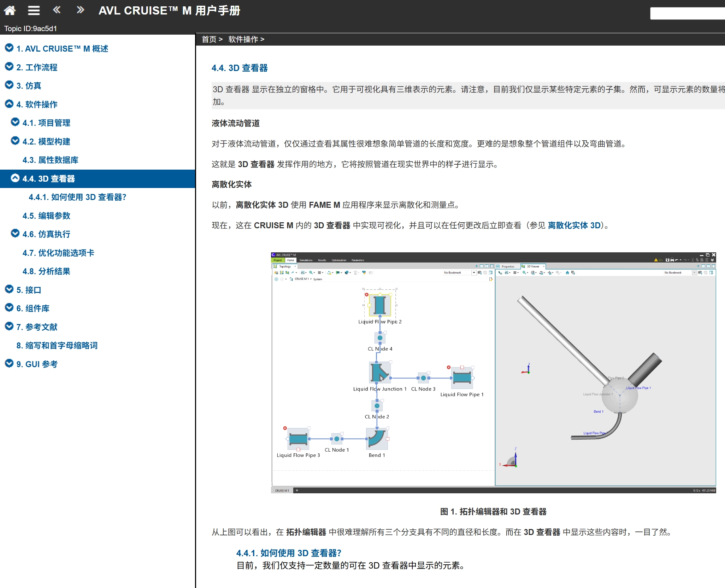Viewport: 725px width, 588px height.
Task: Open 4.7. 优化功能选项卡 in sidebar
Action: click(58, 253)
